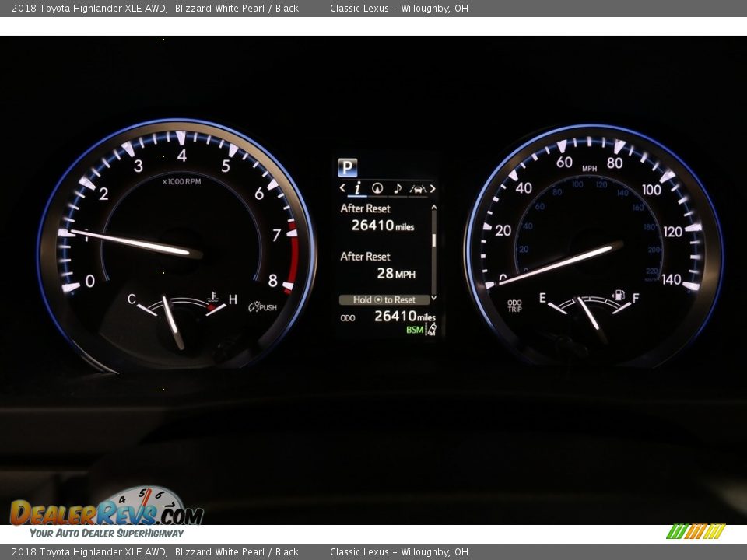Click the white 80 on the speedometer
This screenshot has height=560, width=747.
pos(615,163)
